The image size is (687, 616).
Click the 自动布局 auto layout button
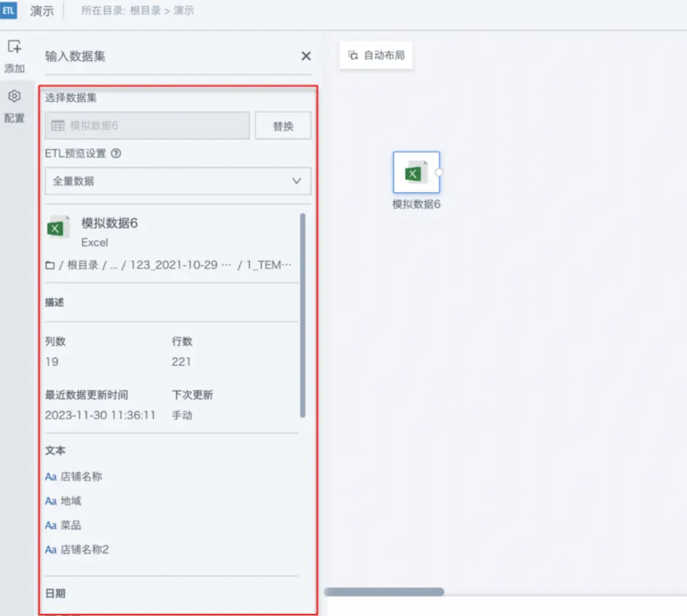coord(376,55)
